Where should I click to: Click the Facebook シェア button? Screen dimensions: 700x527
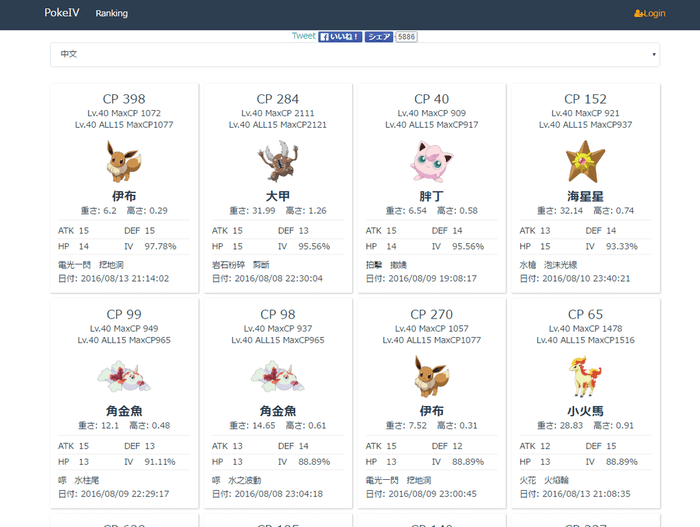[379, 37]
